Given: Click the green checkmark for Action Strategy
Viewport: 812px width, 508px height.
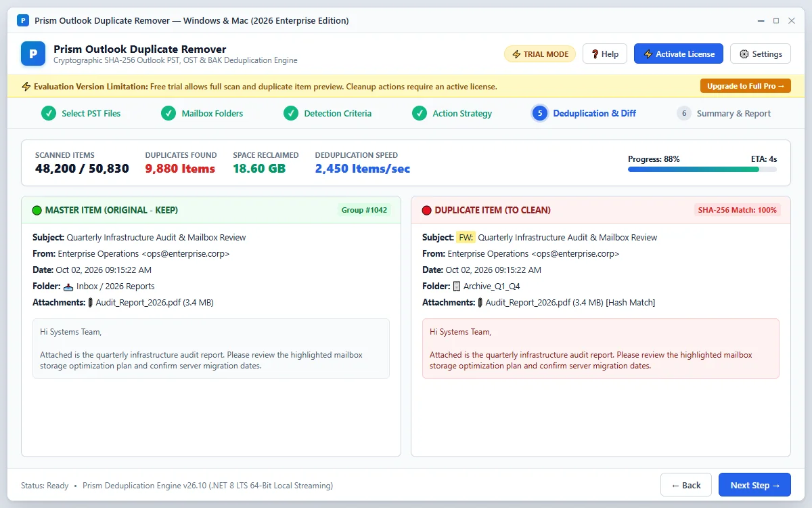Looking at the screenshot, I should tap(420, 113).
